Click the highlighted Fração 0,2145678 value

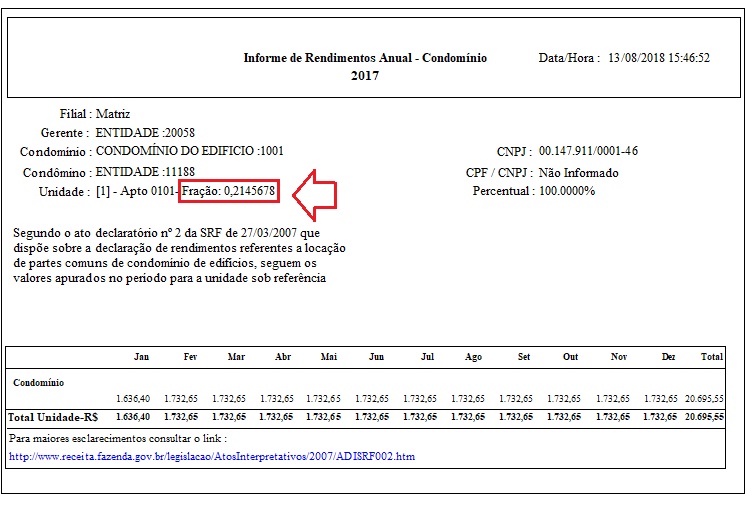click(228, 190)
